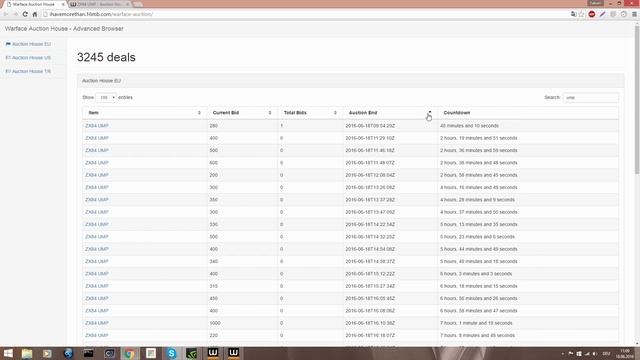Click the volume icon in system tray
This screenshot has width=640, height=360.
pyautogui.click(x=595, y=354)
